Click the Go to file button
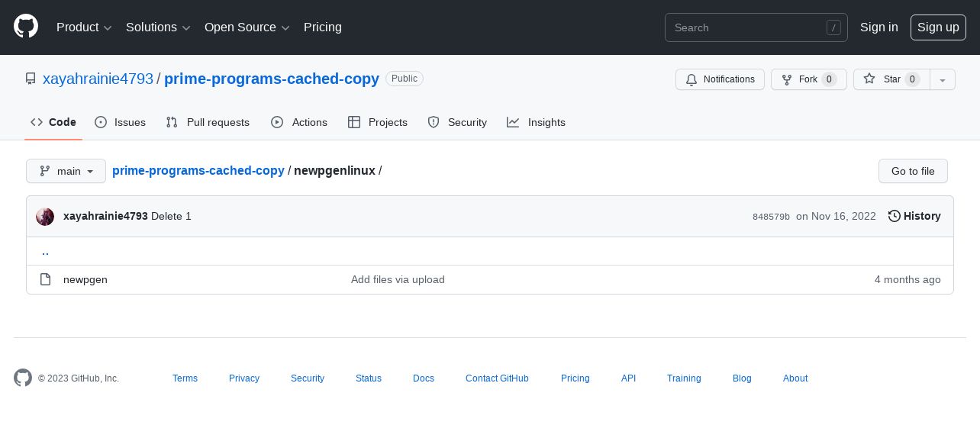This screenshot has width=980, height=425. 913,171
